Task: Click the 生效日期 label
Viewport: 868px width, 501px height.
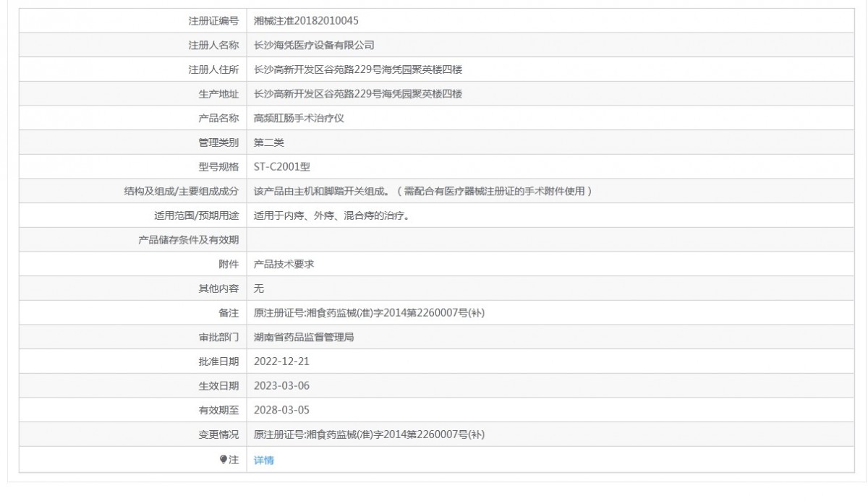Action: pos(218,386)
